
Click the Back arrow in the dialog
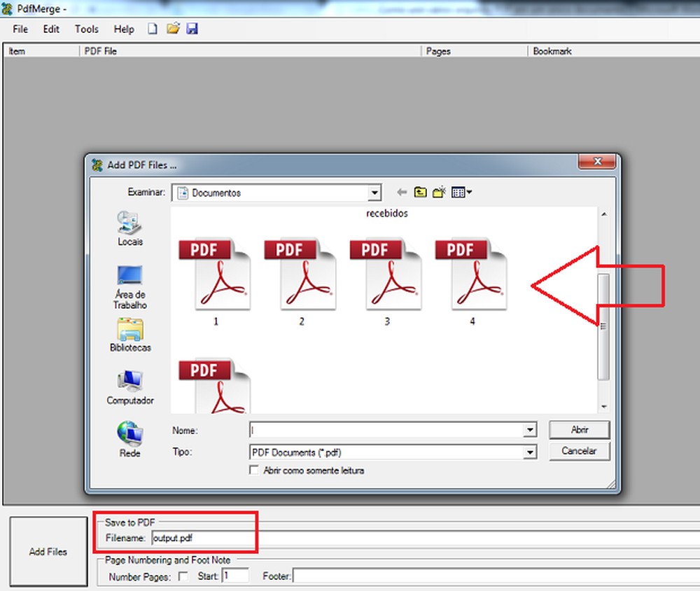pyautogui.click(x=400, y=193)
